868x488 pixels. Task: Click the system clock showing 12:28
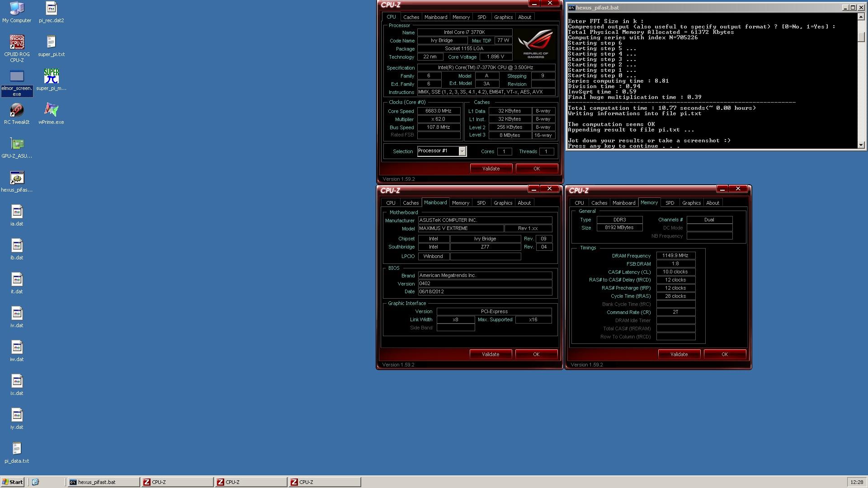click(856, 482)
